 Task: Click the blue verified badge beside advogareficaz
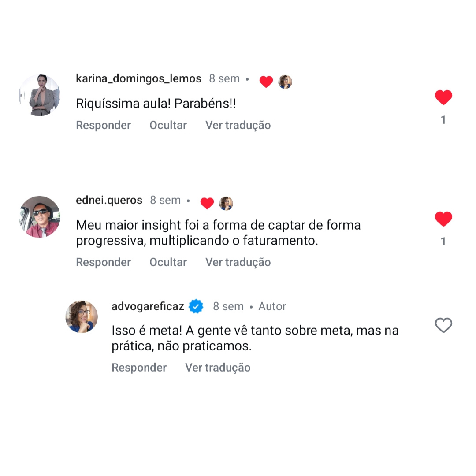point(196,306)
